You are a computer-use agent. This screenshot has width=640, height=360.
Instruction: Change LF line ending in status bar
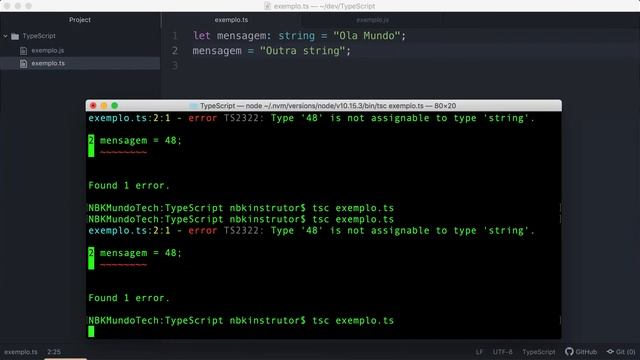479,352
